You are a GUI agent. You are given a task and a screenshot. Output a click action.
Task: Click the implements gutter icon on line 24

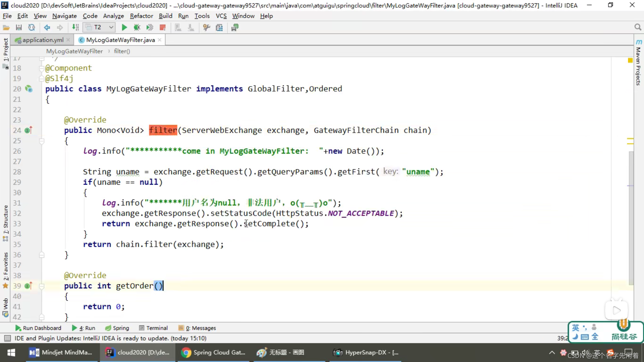click(29, 130)
